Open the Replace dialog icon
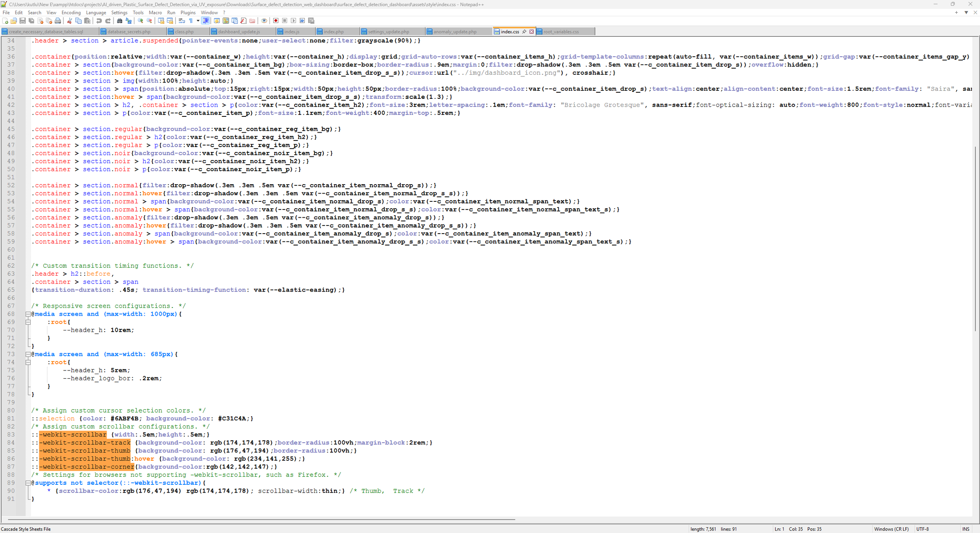The height and width of the screenshot is (533, 980). (x=129, y=21)
